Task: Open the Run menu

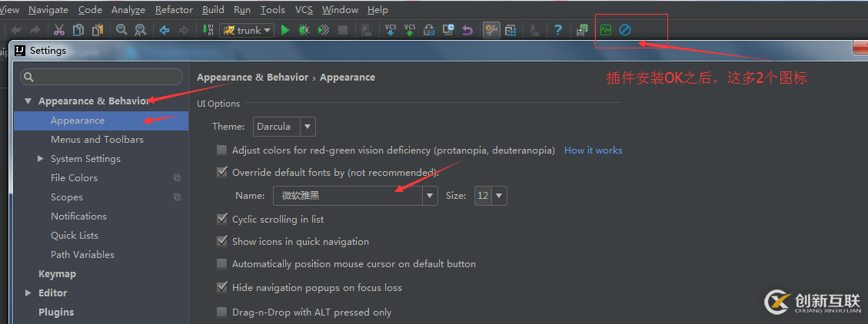Action: coord(242,10)
